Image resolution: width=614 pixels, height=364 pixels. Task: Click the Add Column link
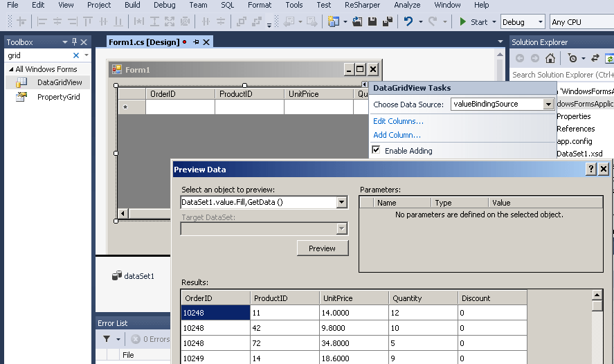coord(397,135)
